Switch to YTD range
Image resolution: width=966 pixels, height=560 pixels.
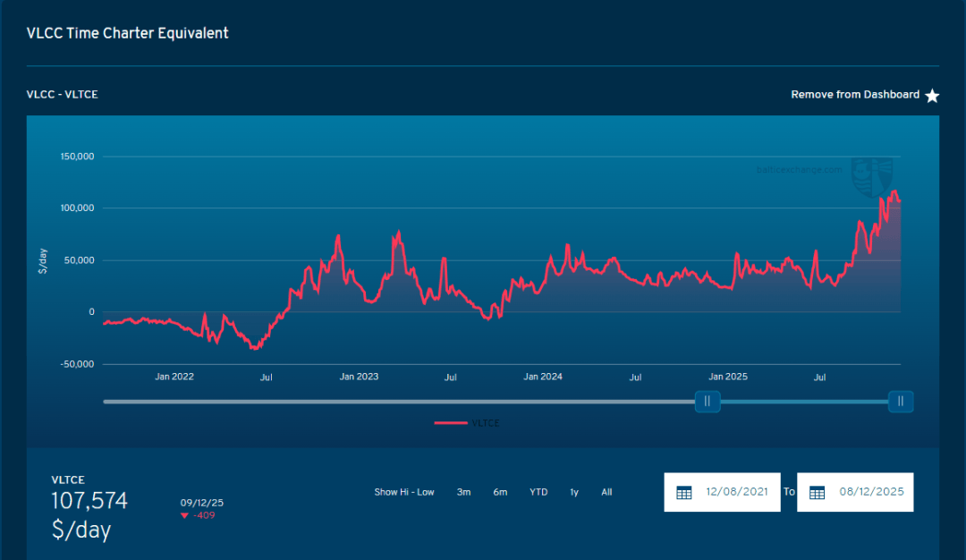tap(538, 492)
